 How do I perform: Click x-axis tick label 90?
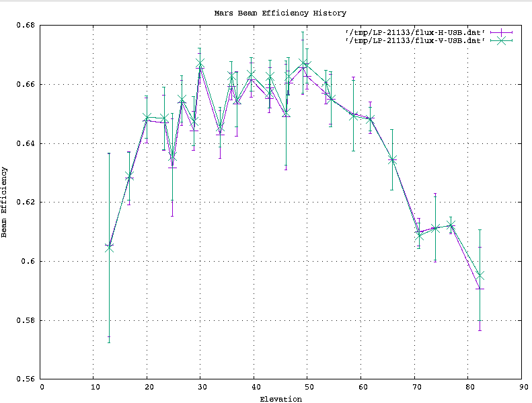tap(523, 388)
